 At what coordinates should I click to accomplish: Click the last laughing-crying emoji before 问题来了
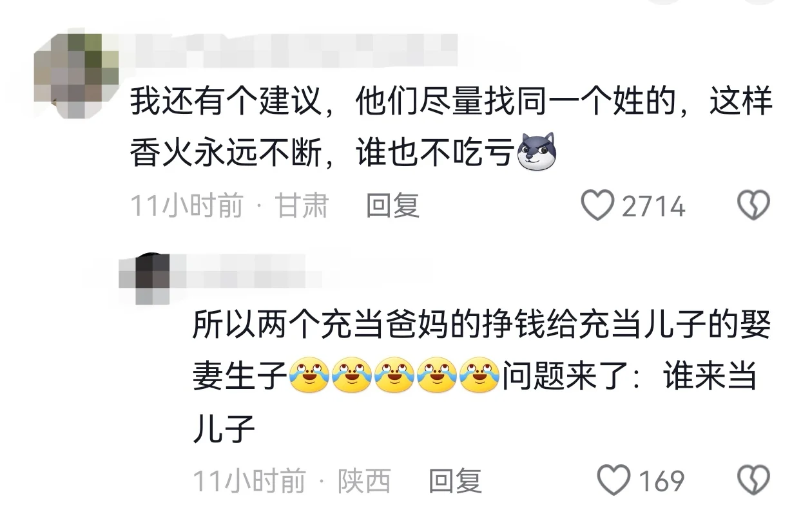[479, 376]
